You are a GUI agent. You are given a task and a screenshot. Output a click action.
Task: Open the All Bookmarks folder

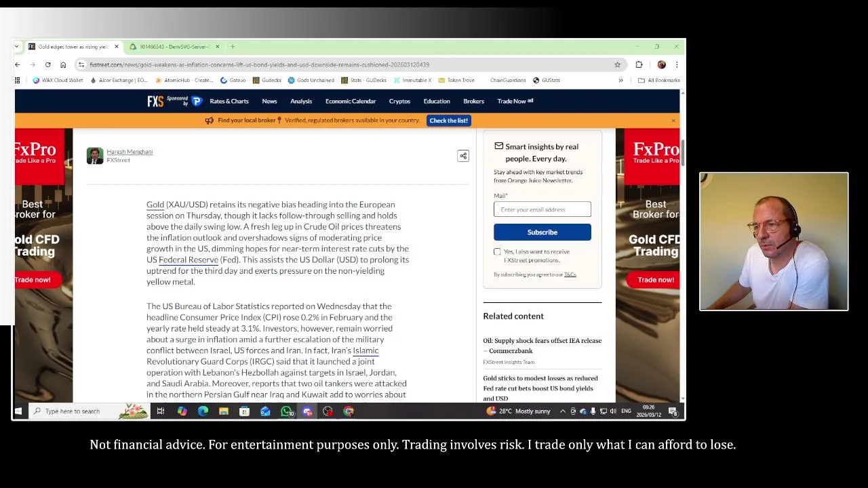(659, 80)
